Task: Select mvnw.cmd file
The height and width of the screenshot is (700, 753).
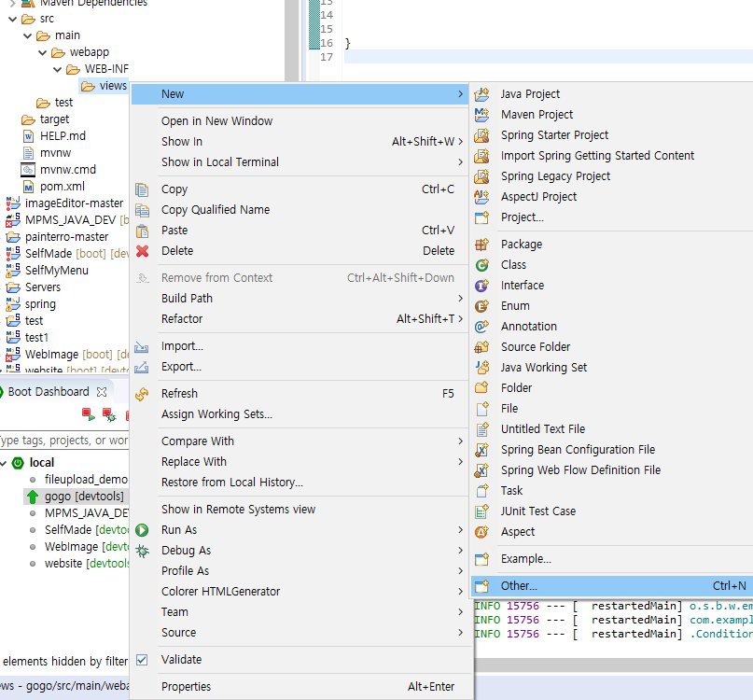Action: (x=68, y=170)
